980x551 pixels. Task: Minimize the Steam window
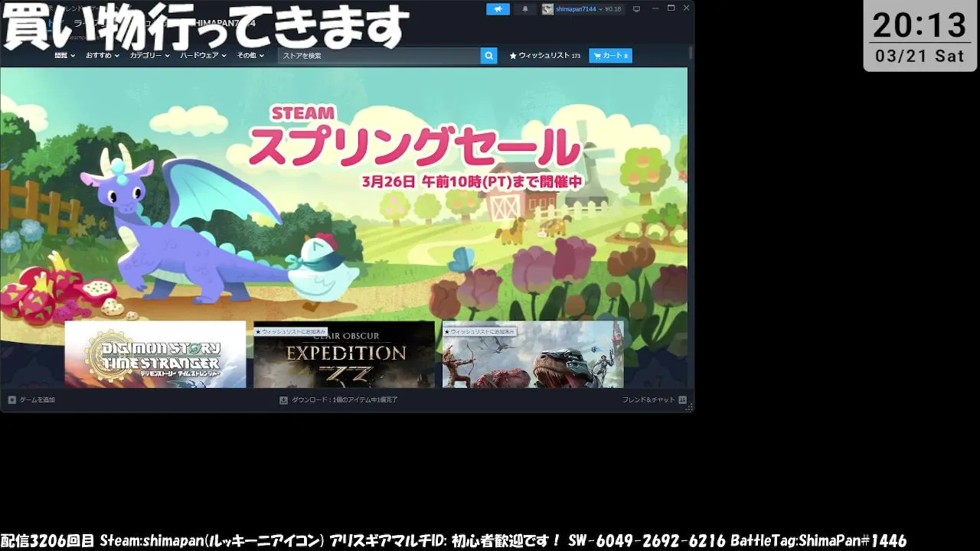coord(655,8)
